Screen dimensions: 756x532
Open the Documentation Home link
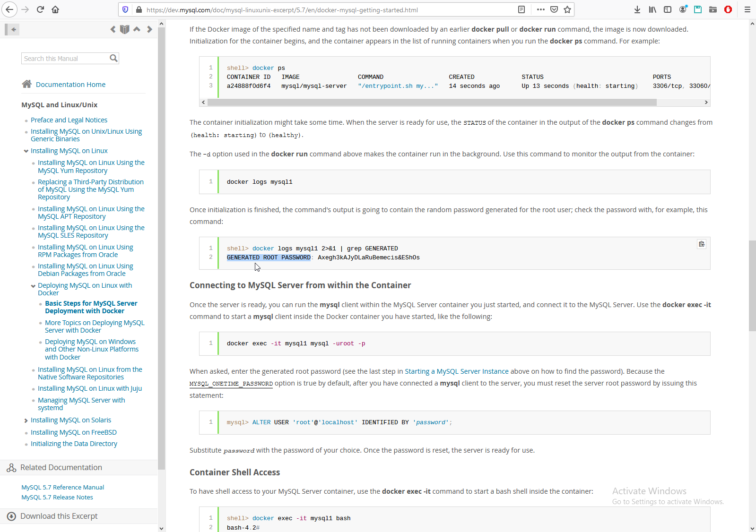[70, 85]
